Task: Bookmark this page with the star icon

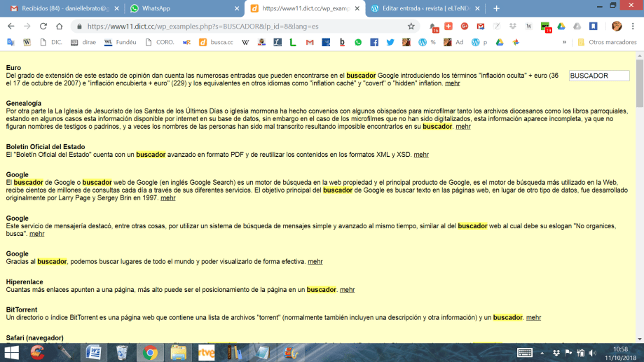Action: click(411, 26)
